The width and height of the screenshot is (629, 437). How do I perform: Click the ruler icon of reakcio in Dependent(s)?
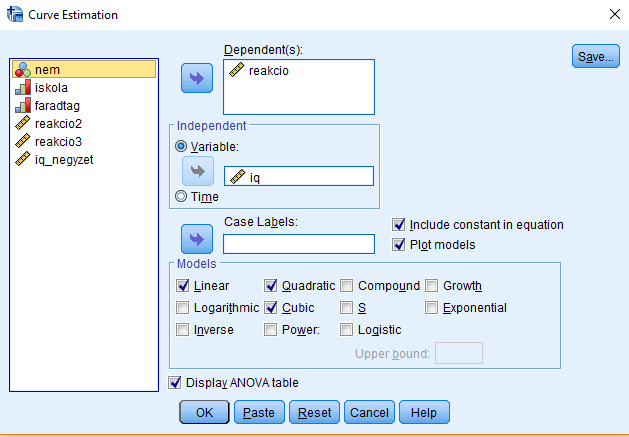click(x=237, y=70)
